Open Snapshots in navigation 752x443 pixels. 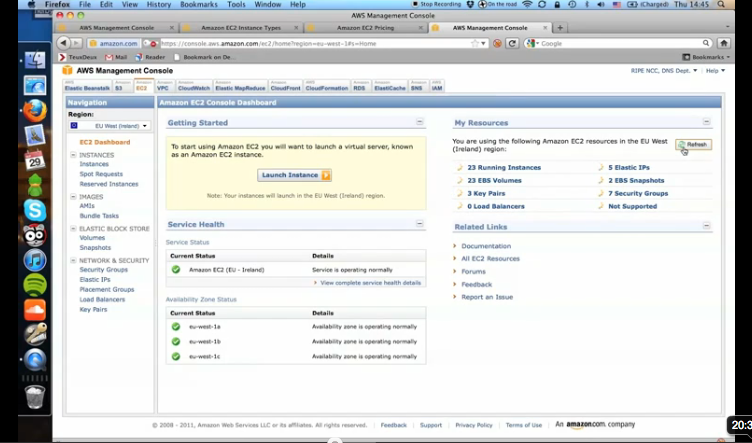tap(95, 247)
